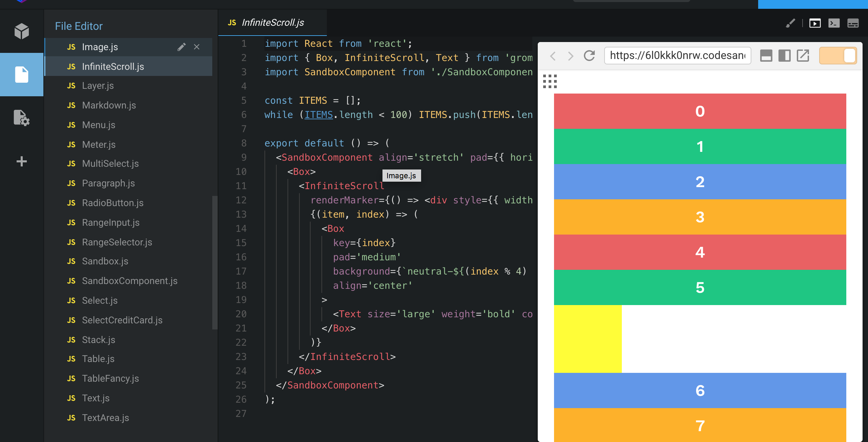Reload the preview browser
The width and height of the screenshot is (868, 442).
(589, 55)
